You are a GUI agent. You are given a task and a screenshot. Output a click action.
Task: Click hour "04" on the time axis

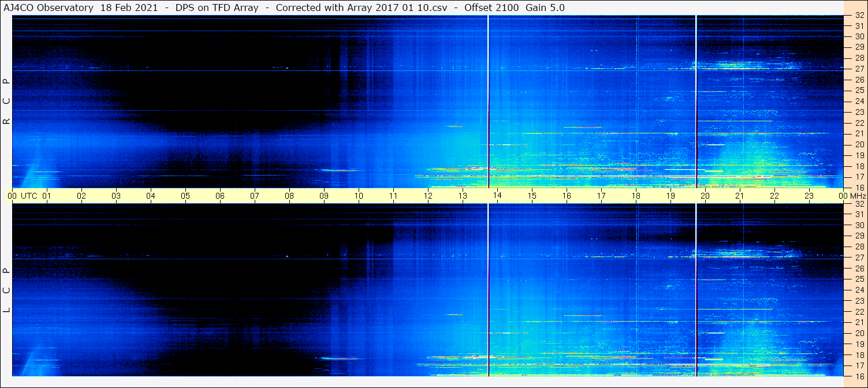(x=151, y=196)
